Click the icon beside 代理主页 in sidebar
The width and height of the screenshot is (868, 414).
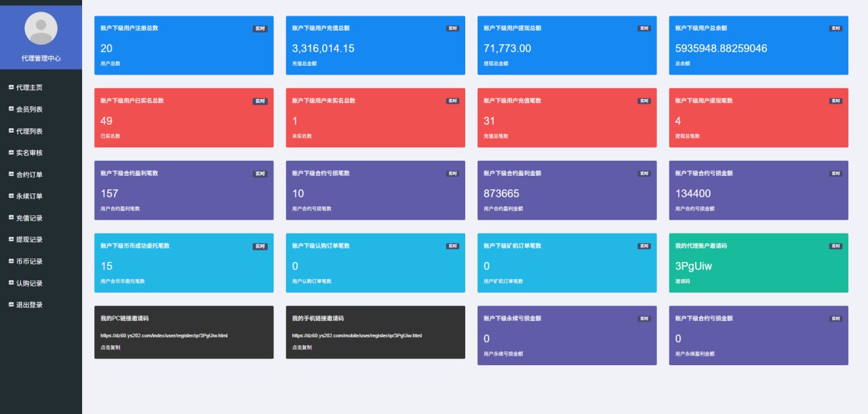(x=11, y=88)
